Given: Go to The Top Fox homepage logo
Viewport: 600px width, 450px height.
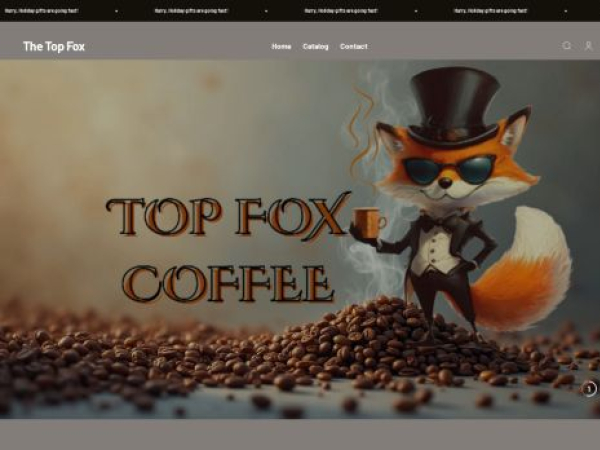Looking at the screenshot, I should click(54, 46).
